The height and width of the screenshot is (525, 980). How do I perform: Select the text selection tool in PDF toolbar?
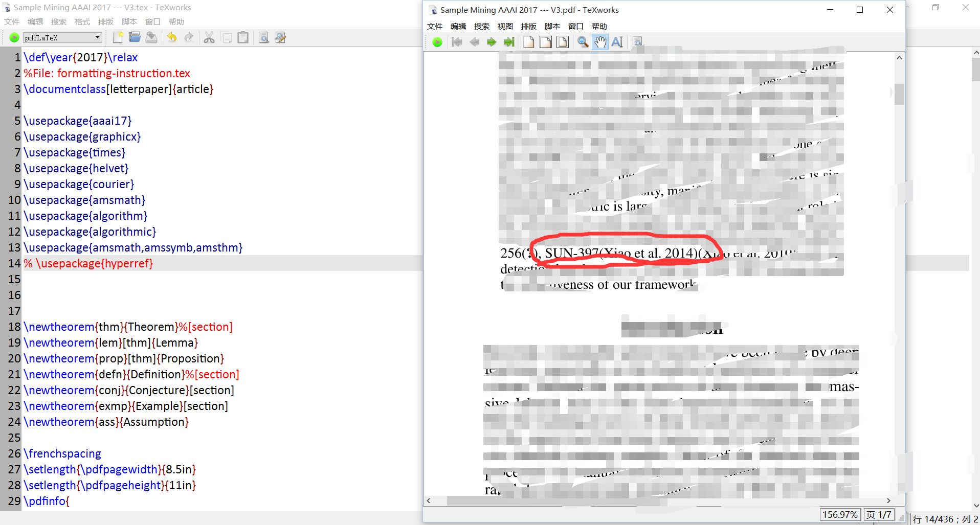click(x=617, y=42)
